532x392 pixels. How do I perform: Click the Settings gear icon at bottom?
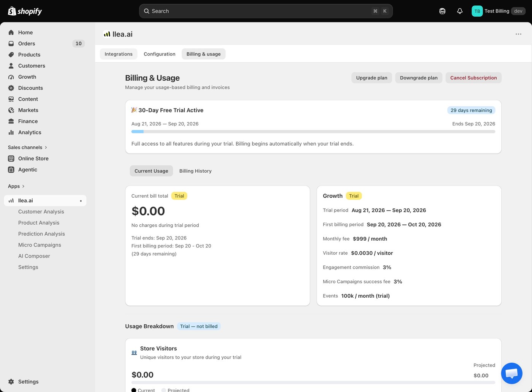[x=11, y=382]
